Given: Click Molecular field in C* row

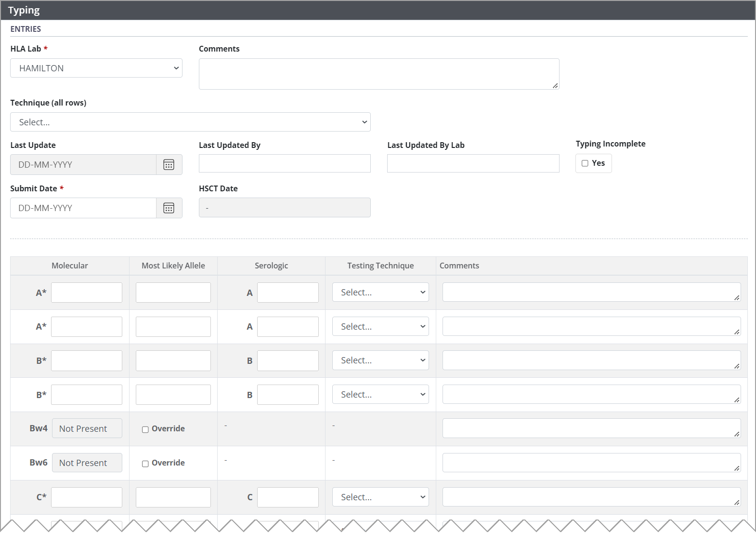Looking at the screenshot, I should click(x=87, y=497).
